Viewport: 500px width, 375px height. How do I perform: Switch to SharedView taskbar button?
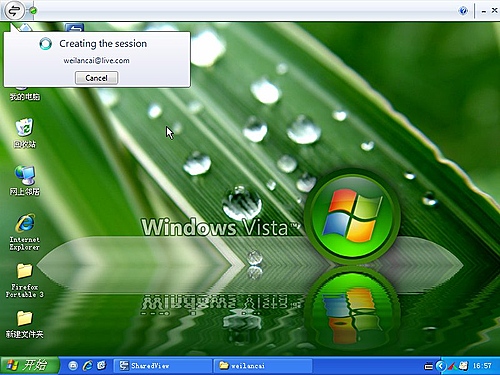click(162, 366)
